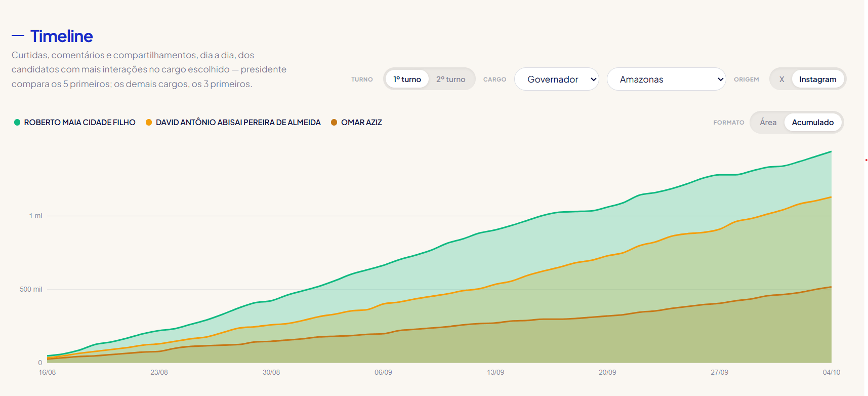Click the 23/08 date on the axis
868x396 pixels.
pos(159,372)
